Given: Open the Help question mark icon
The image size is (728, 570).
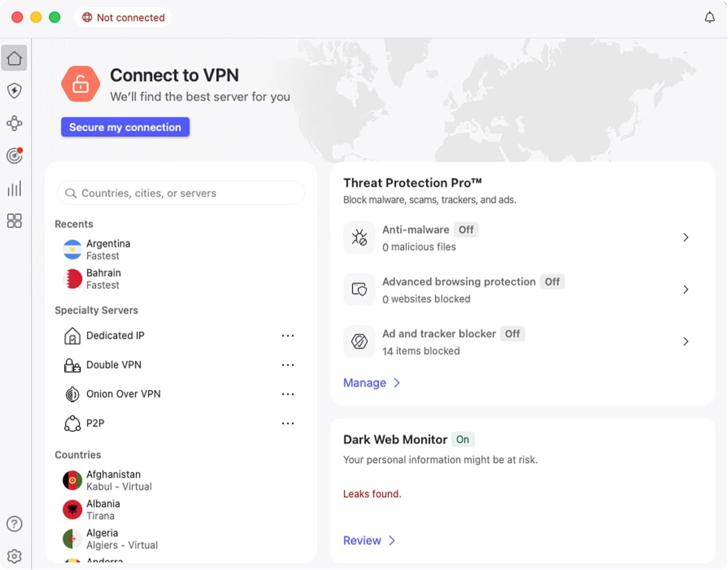Looking at the screenshot, I should [x=15, y=524].
